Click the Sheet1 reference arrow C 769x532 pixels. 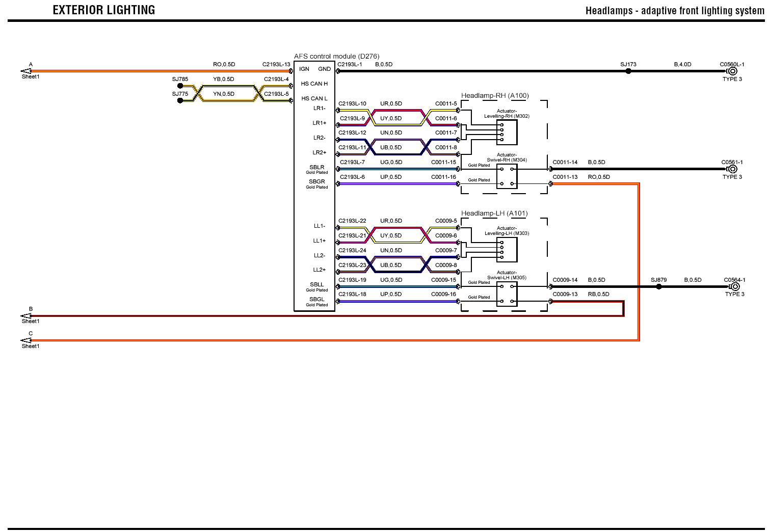25,340
